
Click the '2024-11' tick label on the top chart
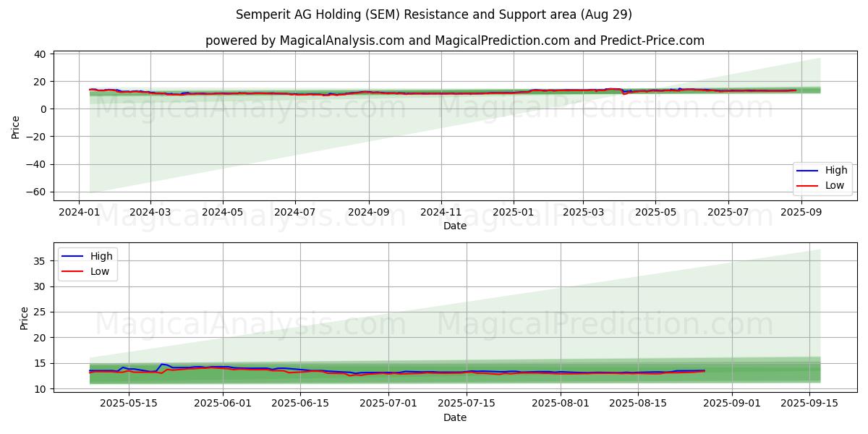tap(441, 213)
